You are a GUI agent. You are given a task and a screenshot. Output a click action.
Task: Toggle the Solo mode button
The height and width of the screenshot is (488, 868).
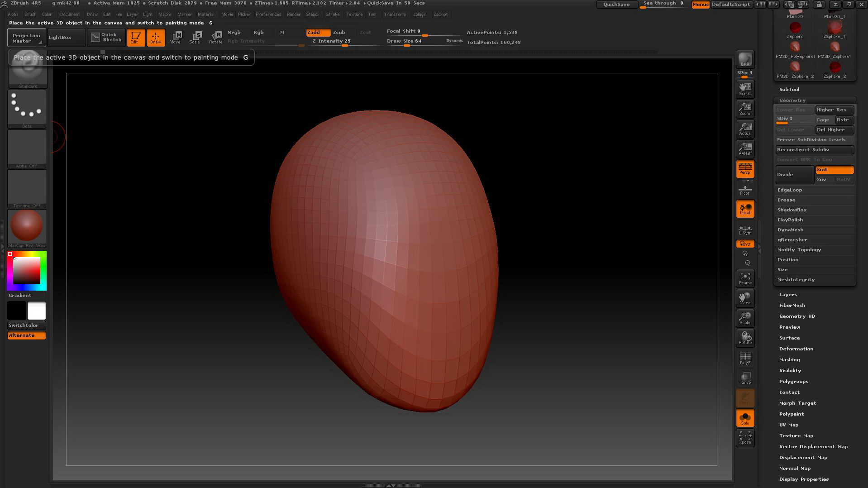[x=745, y=418]
